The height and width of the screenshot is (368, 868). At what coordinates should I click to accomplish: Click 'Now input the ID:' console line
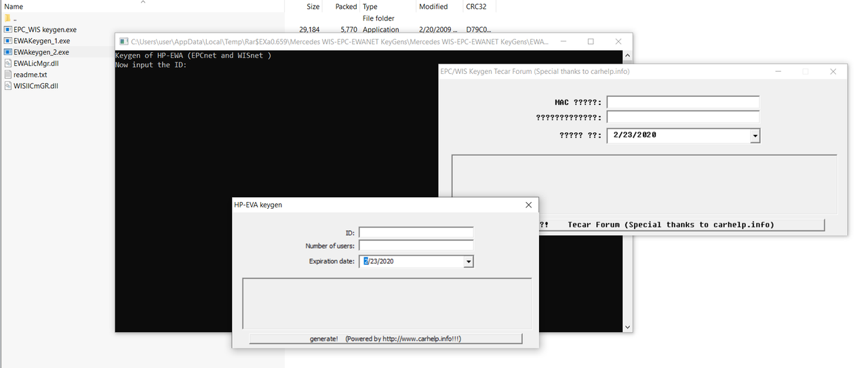tap(151, 65)
